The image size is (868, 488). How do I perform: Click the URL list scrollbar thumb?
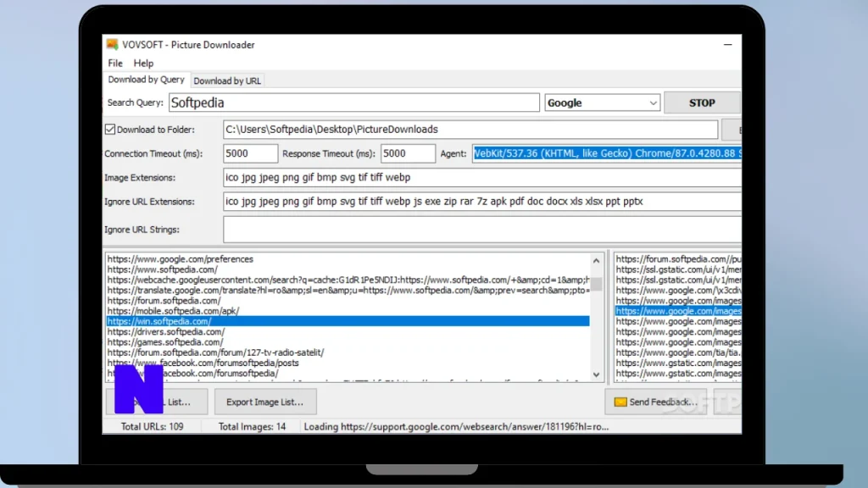tap(596, 284)
